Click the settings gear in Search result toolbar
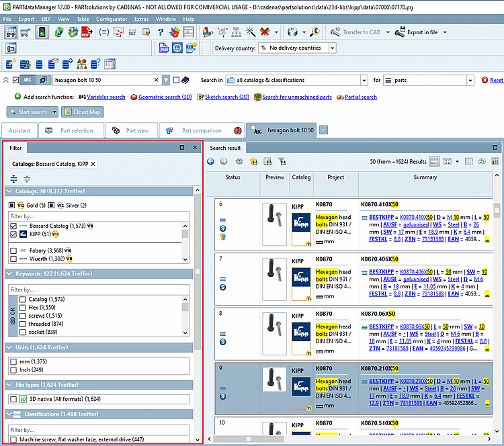 tap(239, 161)
